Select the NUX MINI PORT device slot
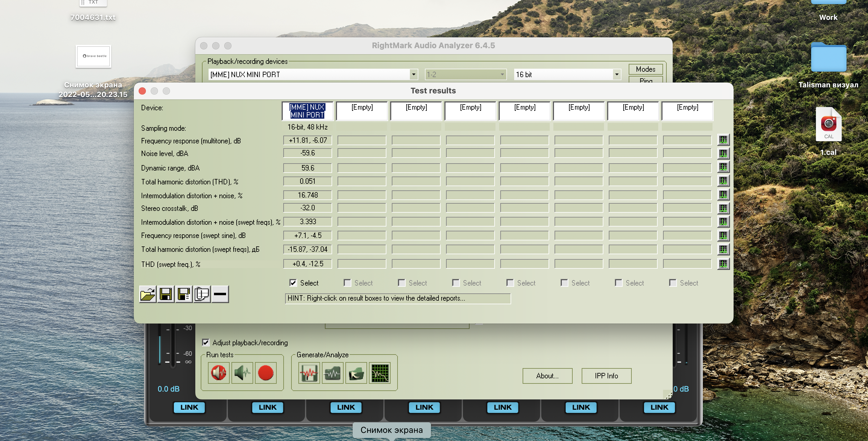Image resolution: width=868 pixels, height=441 pixels. 307,111
